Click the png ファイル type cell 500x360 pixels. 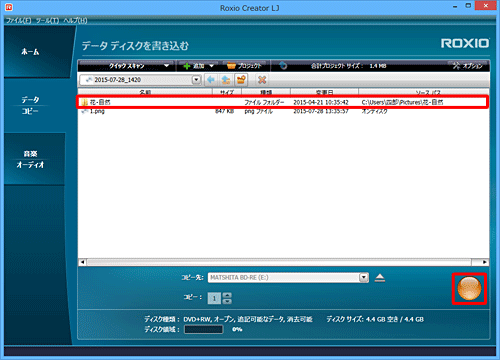[258, 111]
